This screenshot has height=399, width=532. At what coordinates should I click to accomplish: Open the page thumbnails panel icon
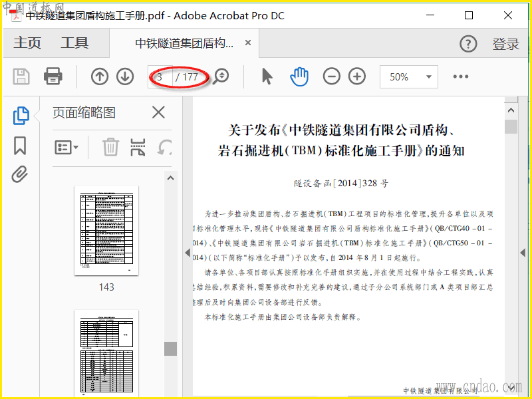pos(21,116)
